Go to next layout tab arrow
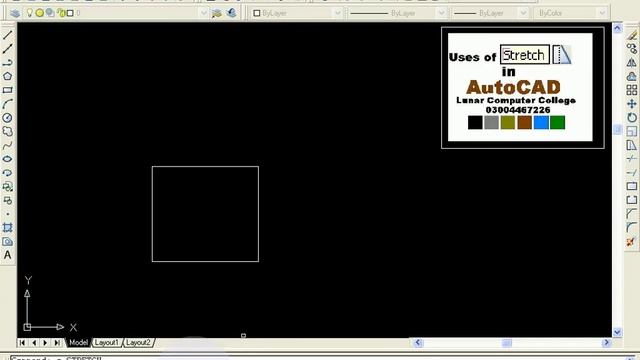The image size is (640, 360). point(45,342)
